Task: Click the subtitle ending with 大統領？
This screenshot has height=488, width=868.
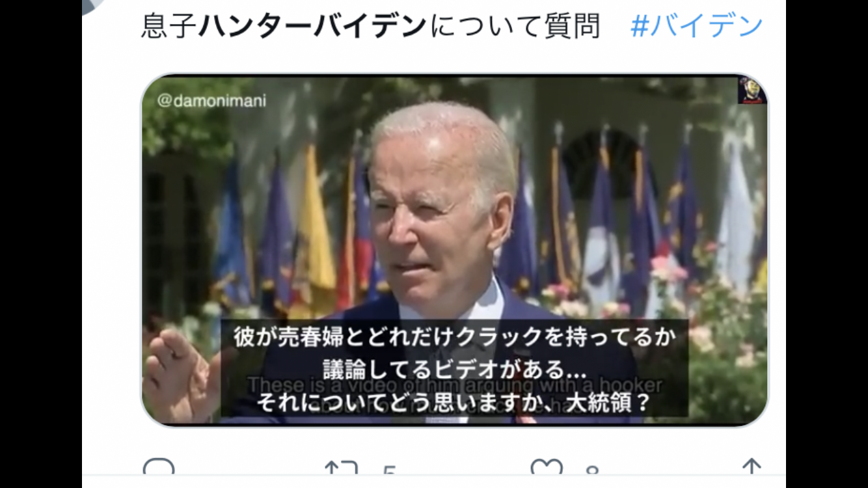Action: point(454,403)
